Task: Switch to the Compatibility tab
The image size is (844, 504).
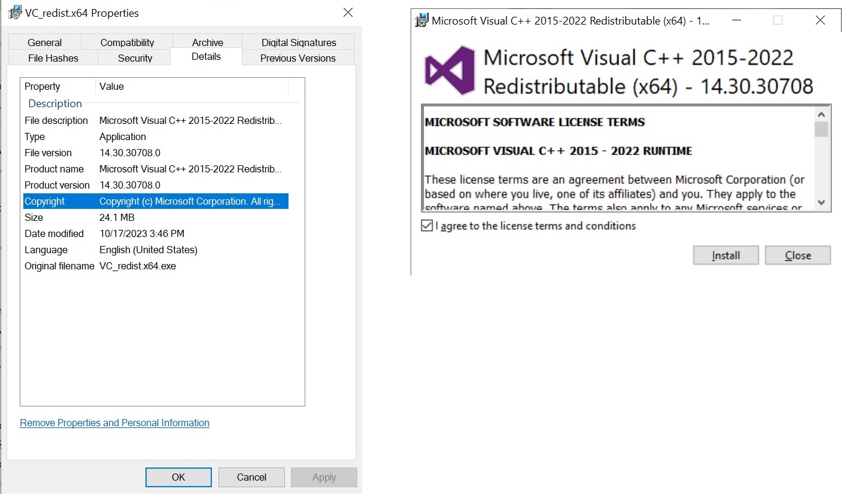Action: 127,42
